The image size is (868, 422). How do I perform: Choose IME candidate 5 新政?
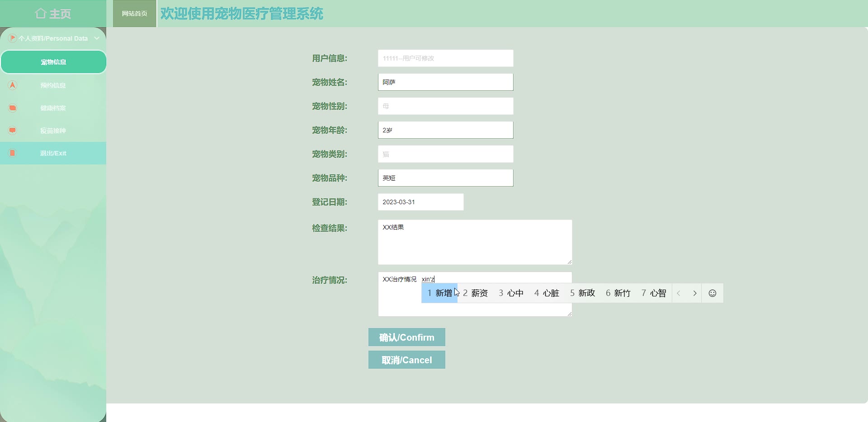[582, 293]
